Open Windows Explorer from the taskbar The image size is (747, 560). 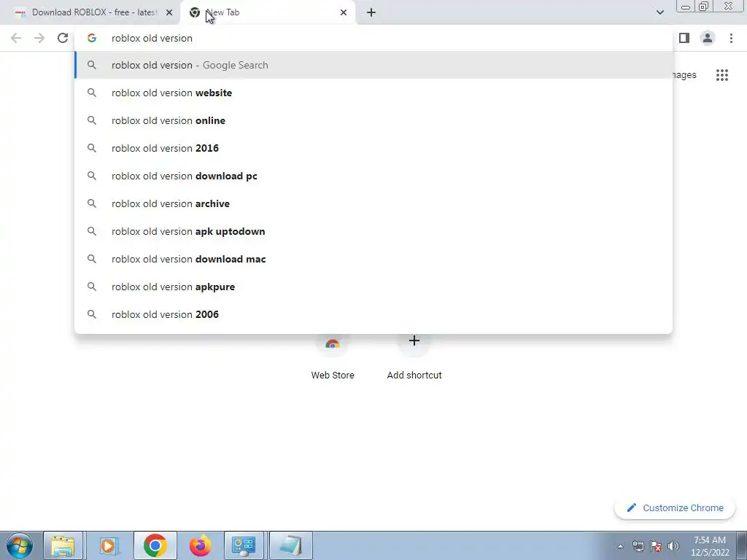coord(63,545)
